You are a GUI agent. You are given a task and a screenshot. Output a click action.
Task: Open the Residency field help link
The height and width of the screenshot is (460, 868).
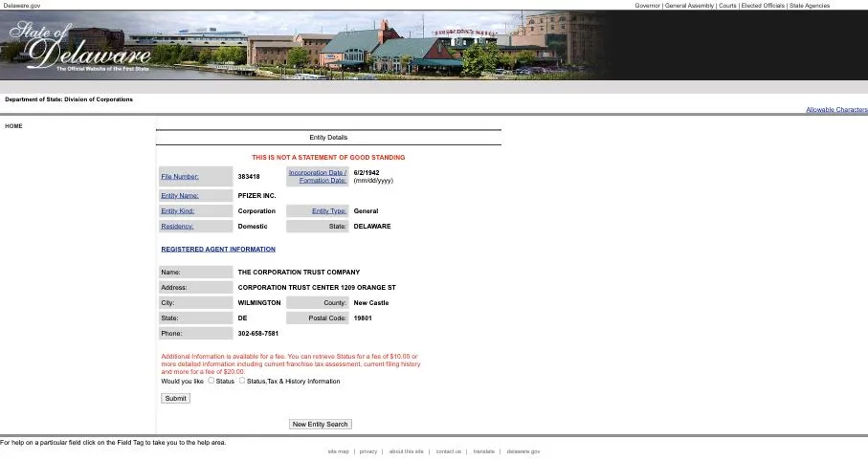click(177, 226)
